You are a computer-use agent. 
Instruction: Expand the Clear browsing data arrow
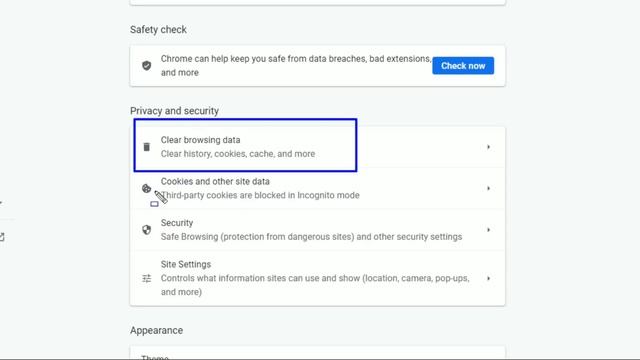488,147
